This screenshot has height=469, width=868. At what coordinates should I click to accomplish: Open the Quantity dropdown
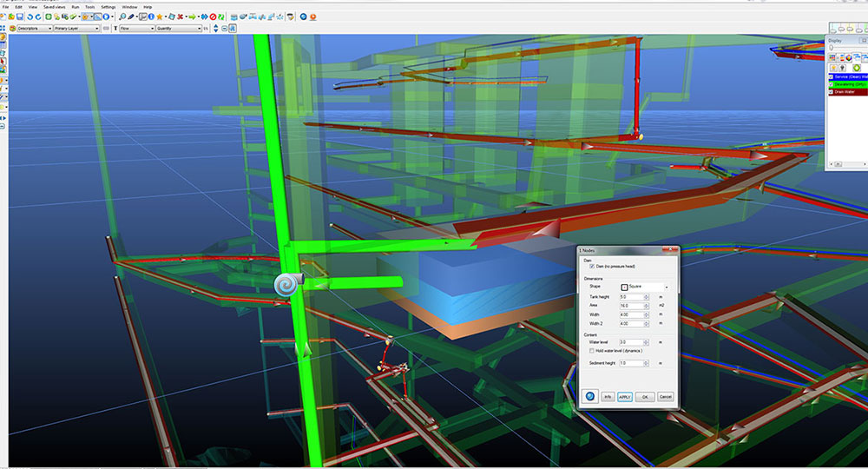(179, 29)
